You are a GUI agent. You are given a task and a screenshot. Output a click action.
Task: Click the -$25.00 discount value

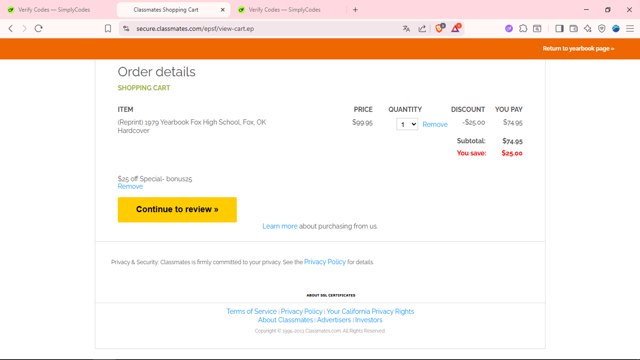[x=473, y=122]
